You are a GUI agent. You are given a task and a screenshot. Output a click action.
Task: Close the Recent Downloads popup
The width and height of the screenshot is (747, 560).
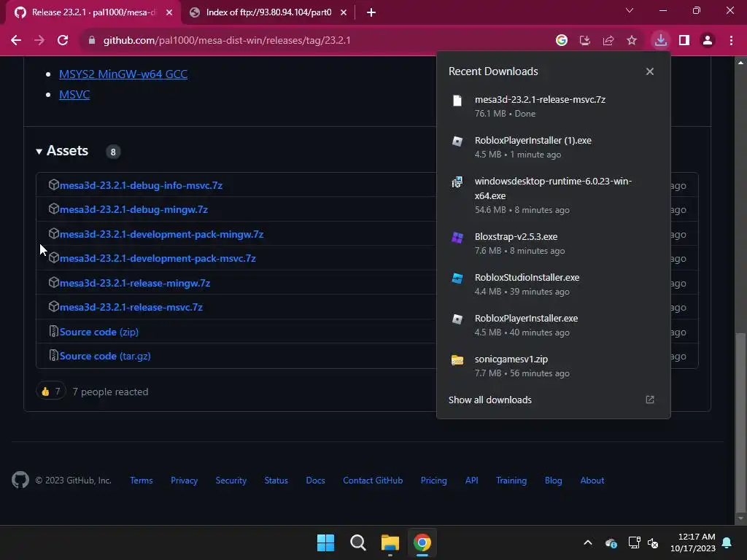650,71
